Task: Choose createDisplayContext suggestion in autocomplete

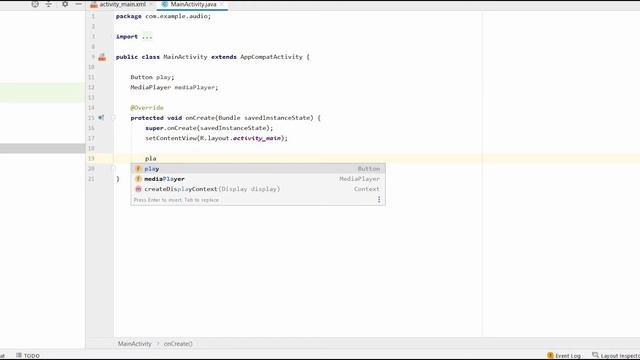Action: tap(258, 189)
